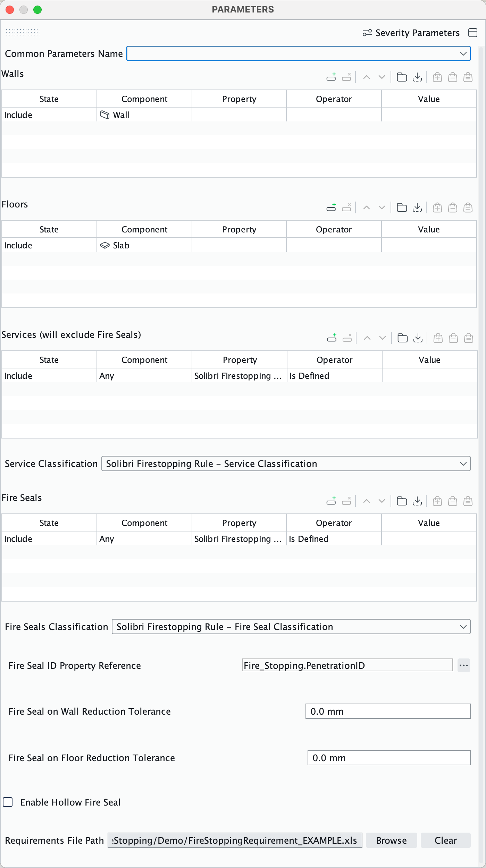Add a new row in Walls table
Viewport: 486px width, 868px height.
[331, 77]
